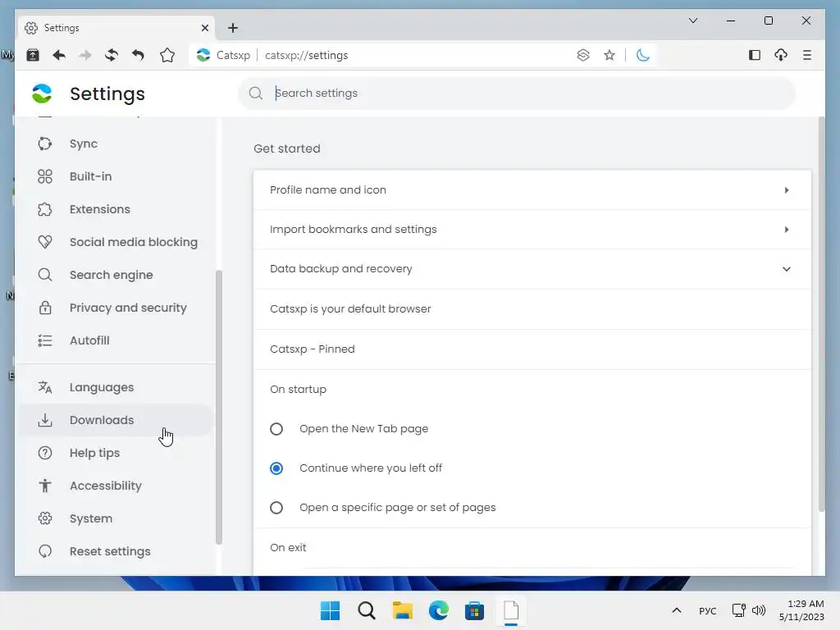
Task: Open Reset settings section
Action: tap(116, 550)
